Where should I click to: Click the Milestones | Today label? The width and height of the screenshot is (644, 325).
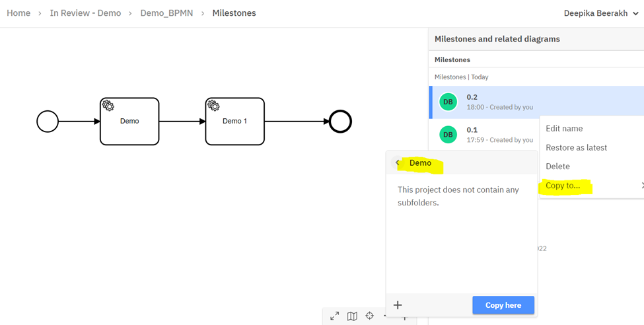[461, 77]
